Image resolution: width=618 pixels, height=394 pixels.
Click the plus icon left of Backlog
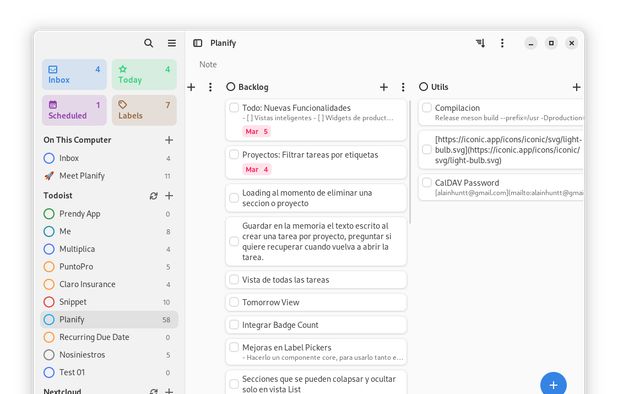tap(191, 87)
